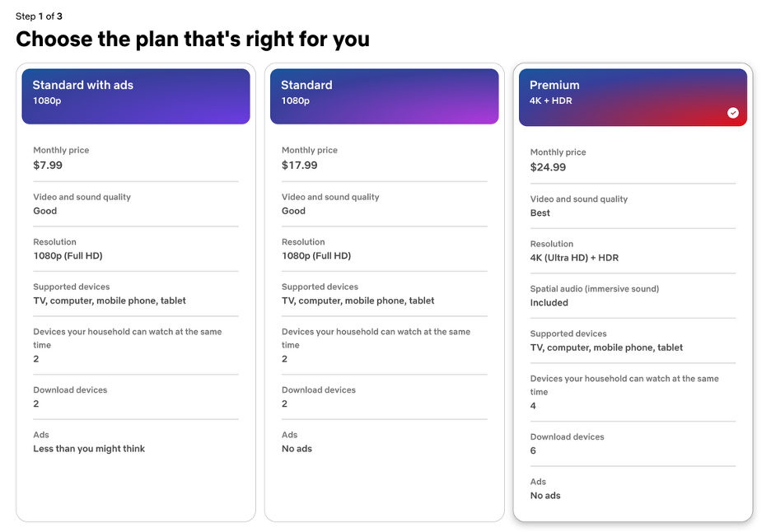Select the Premium 4K + HDR plan header

click(x=632, y=96)
